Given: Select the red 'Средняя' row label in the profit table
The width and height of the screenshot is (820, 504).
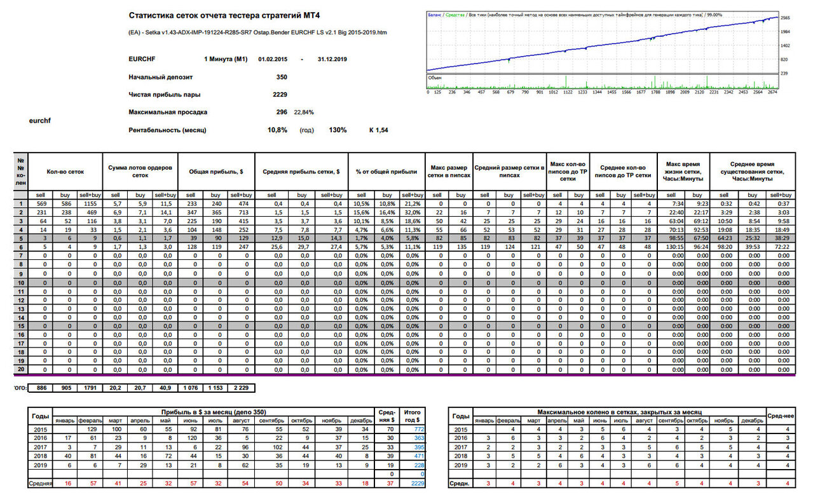Looking at the screenshot, I should point(39,484).
